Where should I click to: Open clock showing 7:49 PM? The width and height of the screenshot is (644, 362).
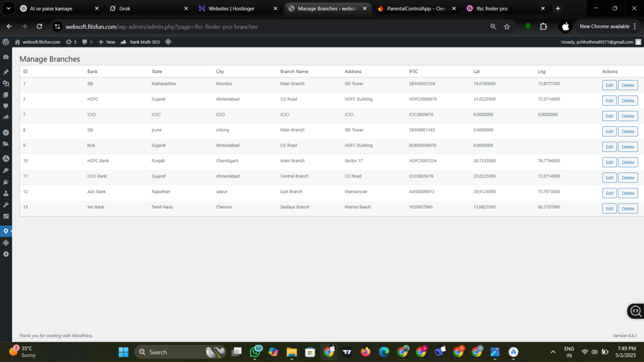tap(626, 352)
